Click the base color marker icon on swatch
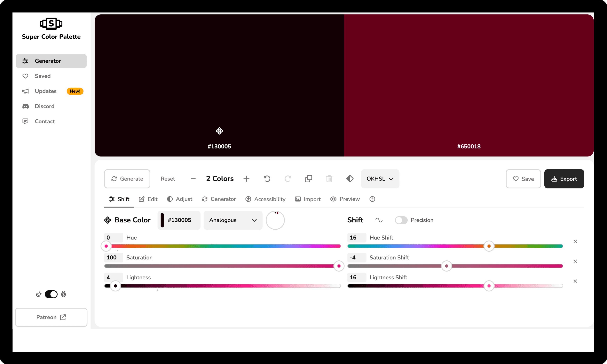The height and width of the screenshot is (364, 607). 219,131
